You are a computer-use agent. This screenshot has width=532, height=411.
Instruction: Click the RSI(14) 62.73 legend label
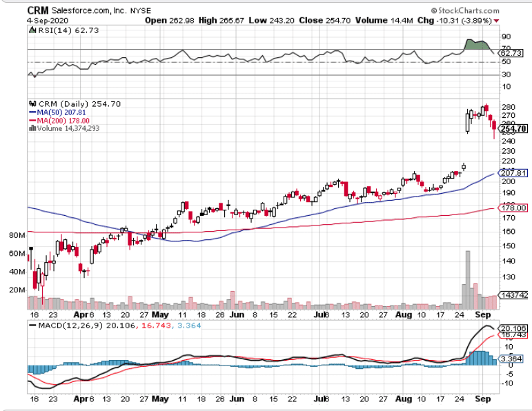coord(68,30)
